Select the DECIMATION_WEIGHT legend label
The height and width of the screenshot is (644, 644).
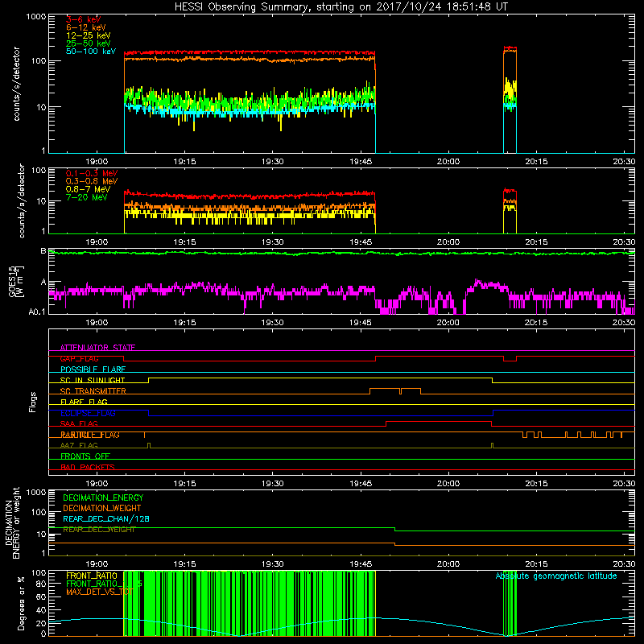pos(102,508)
